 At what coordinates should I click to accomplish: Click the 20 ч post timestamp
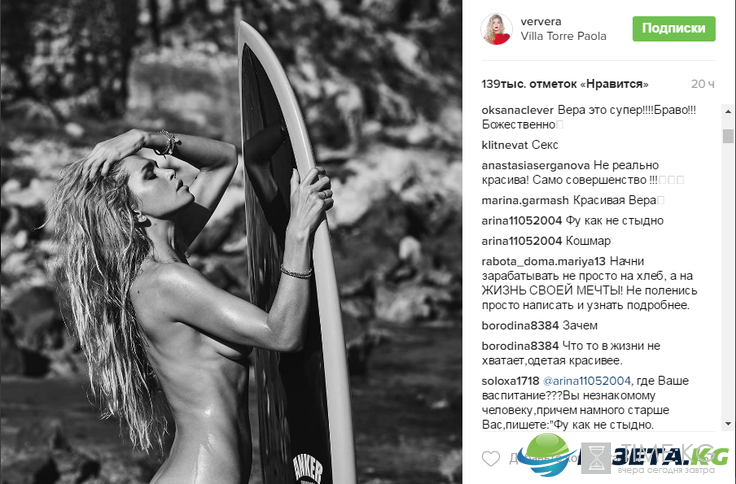click(x=703, y=84)
